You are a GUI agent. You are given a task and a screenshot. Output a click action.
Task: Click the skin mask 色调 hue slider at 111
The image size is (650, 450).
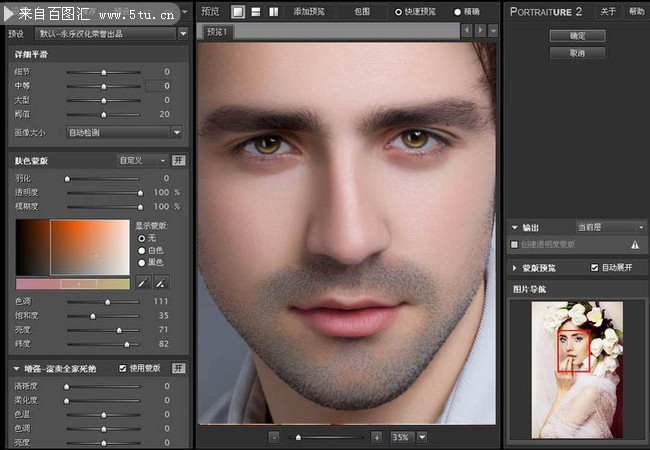point(104,302)
